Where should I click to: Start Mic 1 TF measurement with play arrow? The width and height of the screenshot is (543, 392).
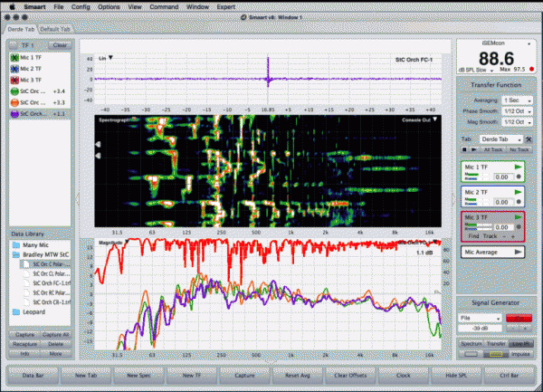(519, 167)
